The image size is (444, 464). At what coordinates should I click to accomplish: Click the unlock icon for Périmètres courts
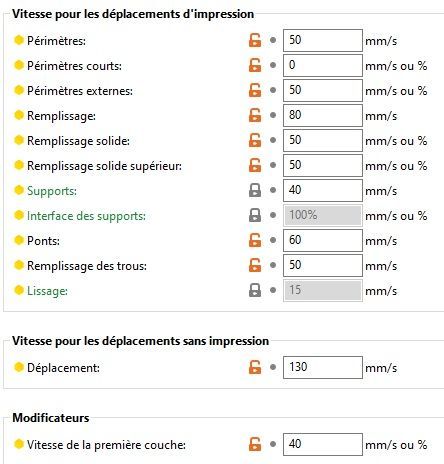click(x=255, y=65)
